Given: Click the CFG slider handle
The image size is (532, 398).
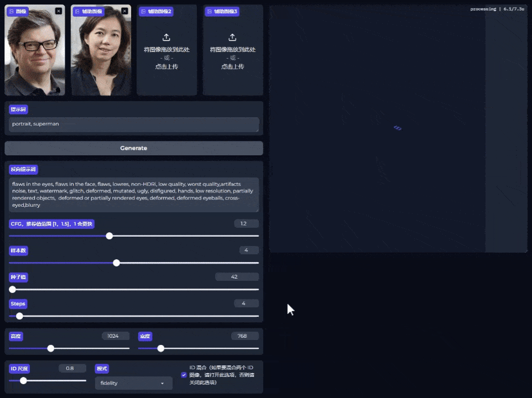Looking at the screenshot, I should click(109, 236).
